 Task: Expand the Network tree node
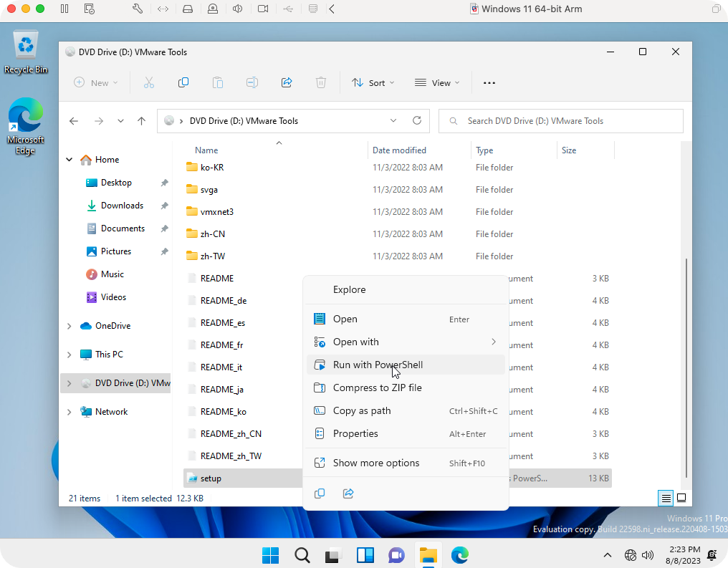pos(70,412)
